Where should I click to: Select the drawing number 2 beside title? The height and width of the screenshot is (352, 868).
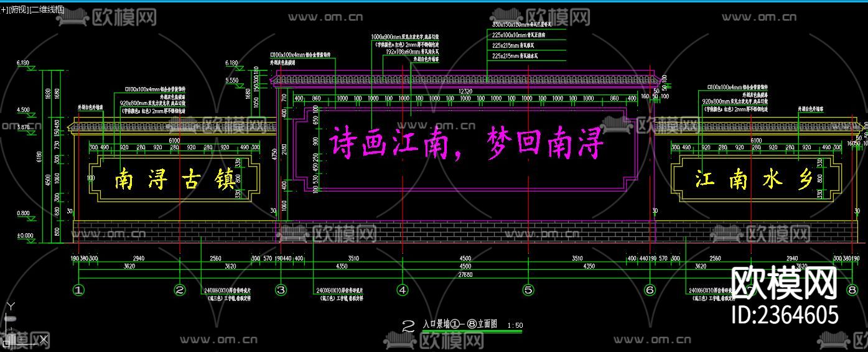409,325
